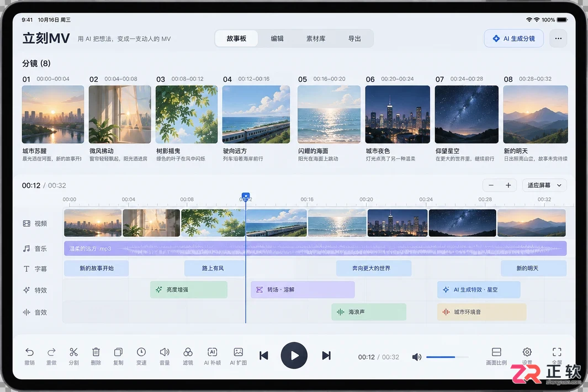Adjust the playback volume slider
The width and height of the screenshot is (588, 392).
click(x=447, y=357)
